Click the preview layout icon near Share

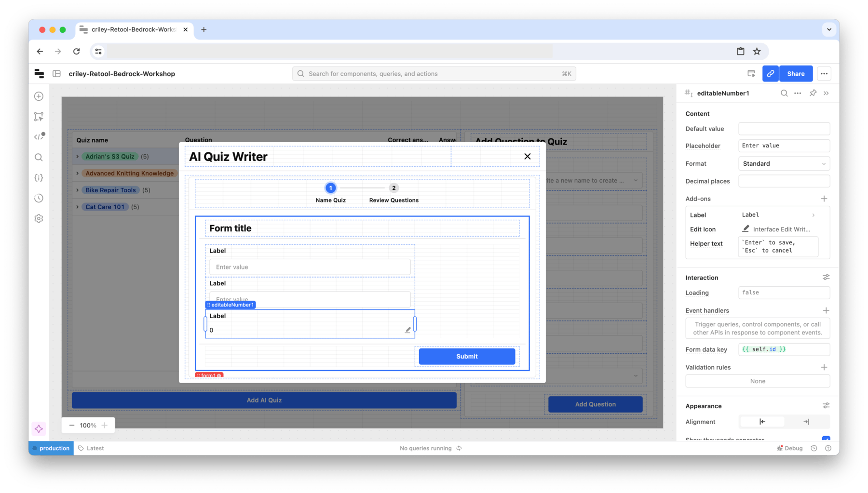point(751,74)
